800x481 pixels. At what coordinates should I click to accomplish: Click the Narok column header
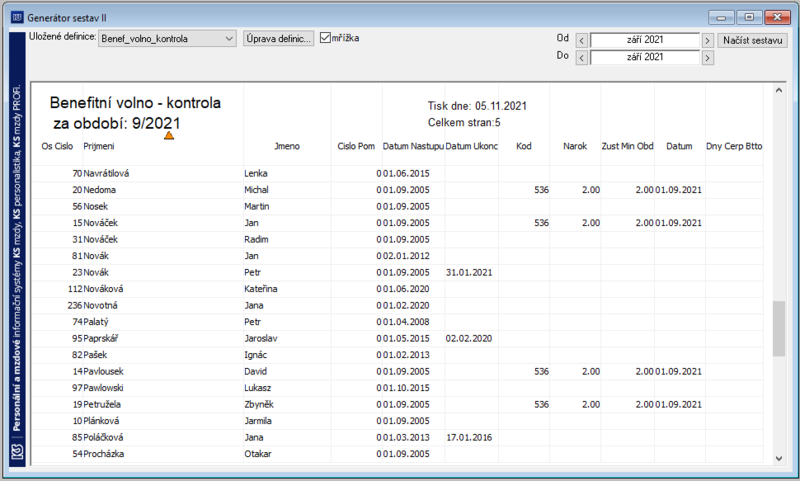tap(575, 146)
